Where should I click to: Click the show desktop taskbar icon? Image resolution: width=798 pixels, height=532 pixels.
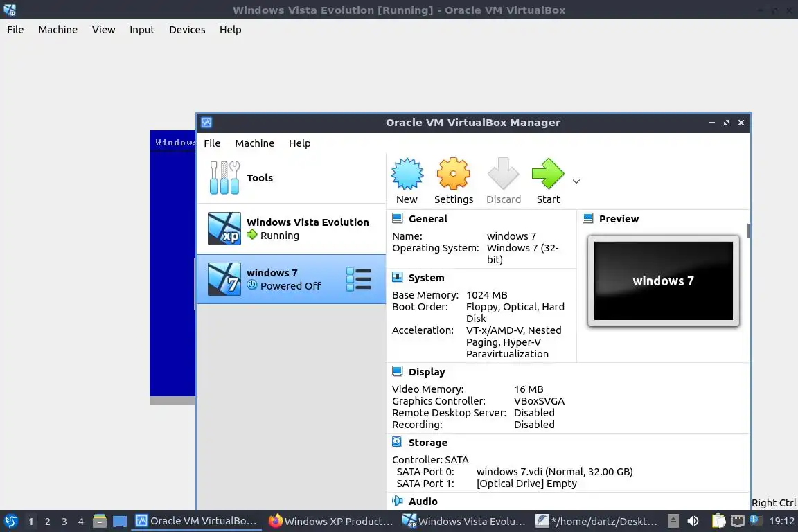pyautogui.click(x=120, y=522)
